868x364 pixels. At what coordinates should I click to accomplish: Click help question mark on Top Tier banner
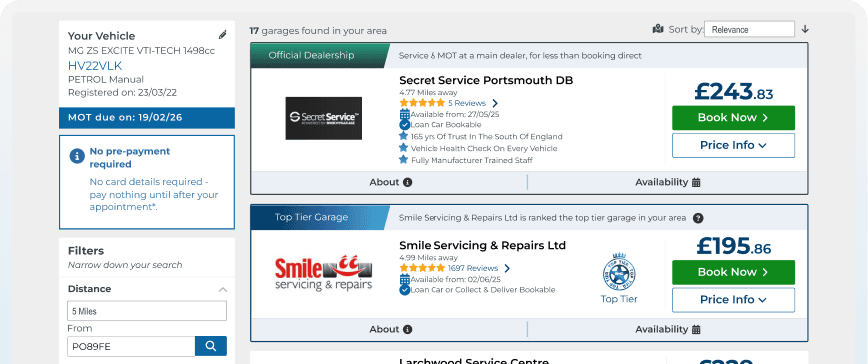coord(698,218)
